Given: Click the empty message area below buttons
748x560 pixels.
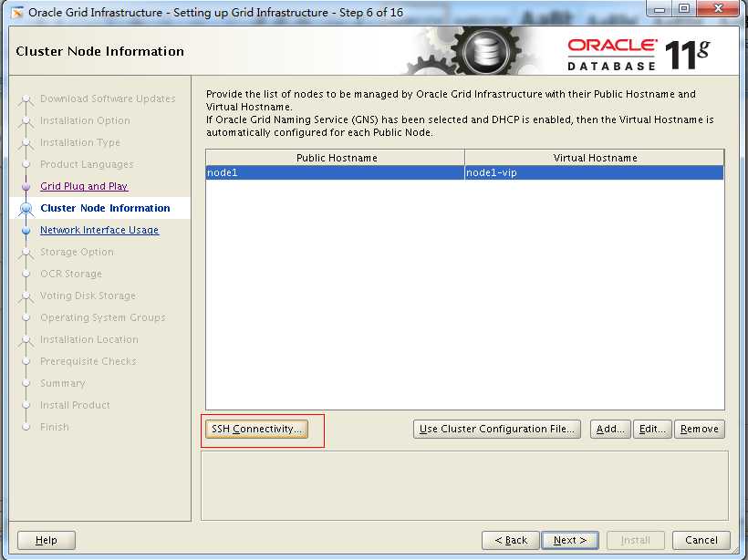Looking at the screenshot, I should [x=464, y=485].
